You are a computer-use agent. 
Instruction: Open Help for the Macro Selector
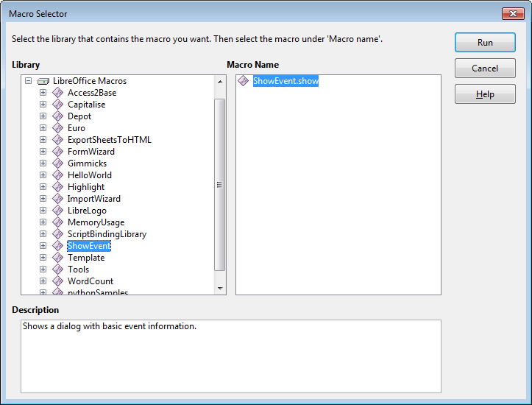click(x=485, y=94)
